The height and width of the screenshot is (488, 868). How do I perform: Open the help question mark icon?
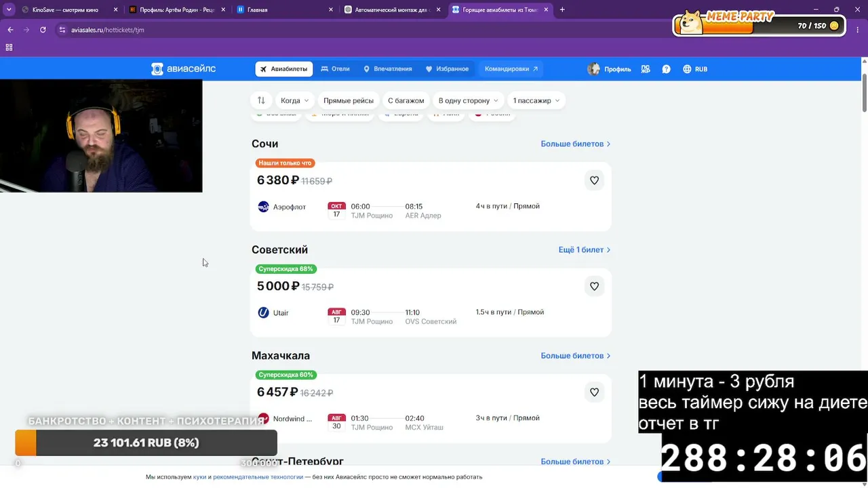pyautogui.click(x=666, y=69)
